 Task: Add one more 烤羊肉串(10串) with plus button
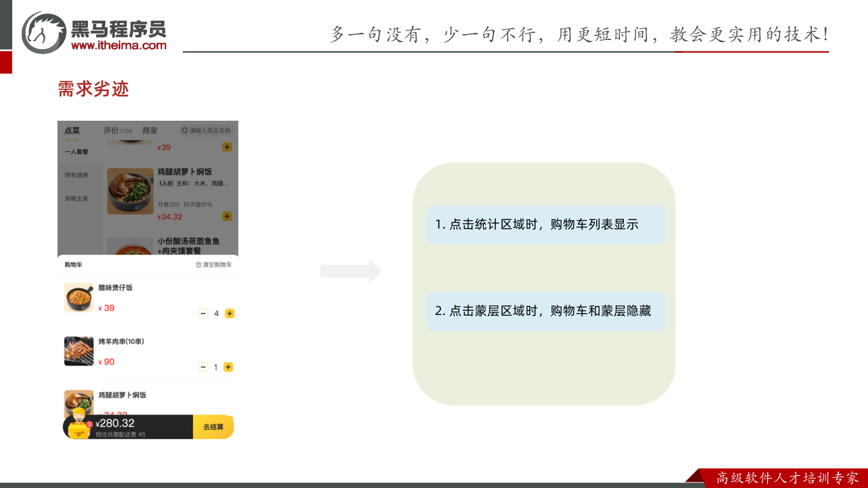[x=228, y=367]
